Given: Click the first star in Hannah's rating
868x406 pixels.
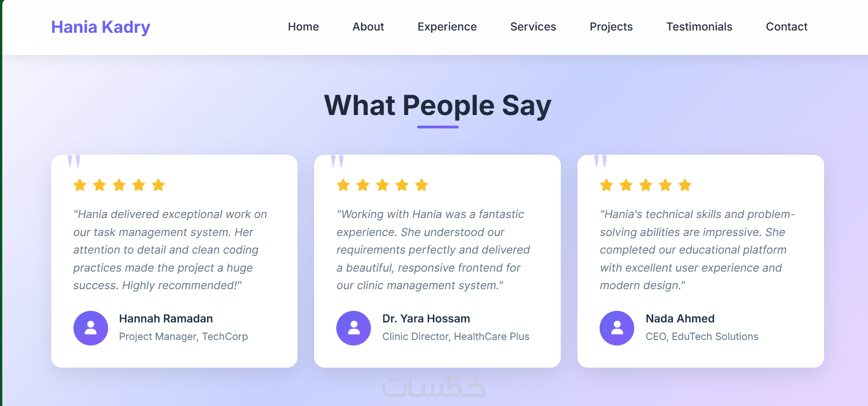Looking at the screenshot, I should click(80, 185).
